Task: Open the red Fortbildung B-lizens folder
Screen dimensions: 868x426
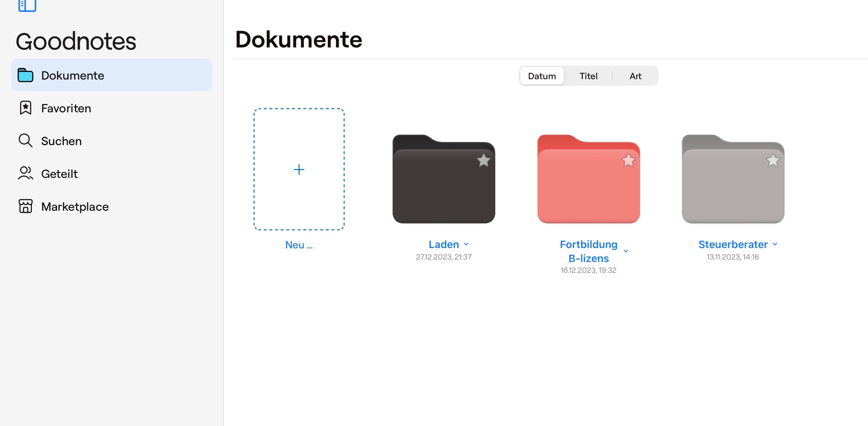Action: (x=588, y=188)
